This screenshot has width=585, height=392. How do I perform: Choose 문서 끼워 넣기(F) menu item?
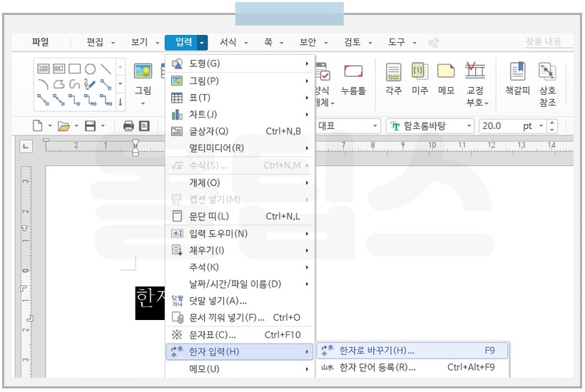240,317
